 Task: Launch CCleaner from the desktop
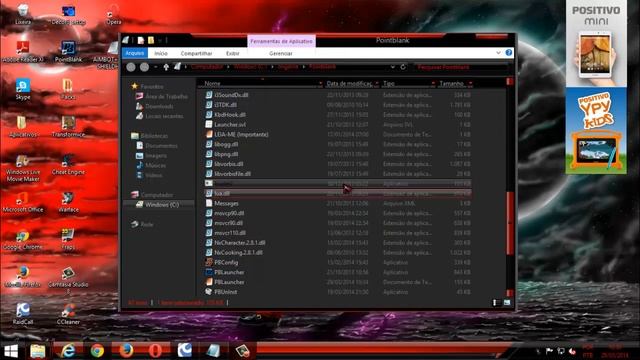tap(68, 314)
